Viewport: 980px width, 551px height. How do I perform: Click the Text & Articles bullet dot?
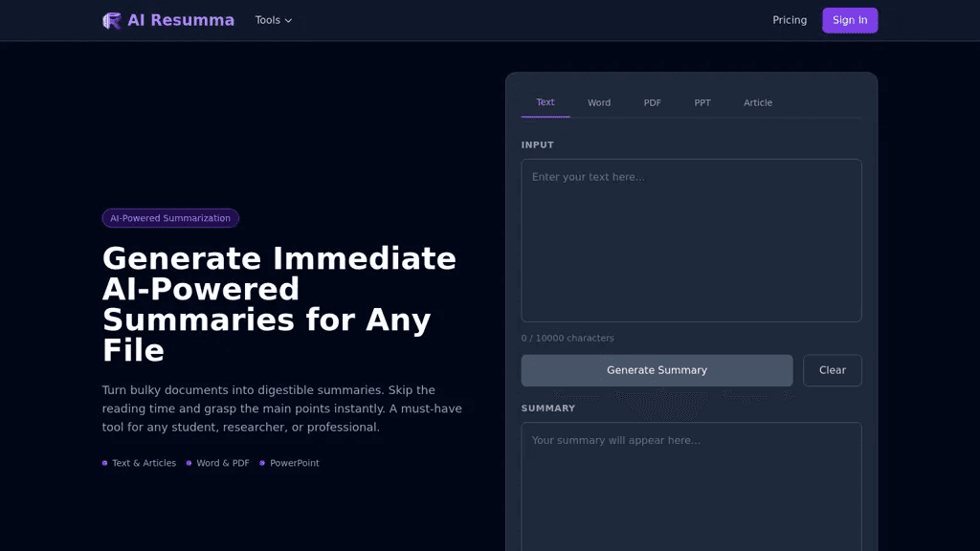point(105,463)
